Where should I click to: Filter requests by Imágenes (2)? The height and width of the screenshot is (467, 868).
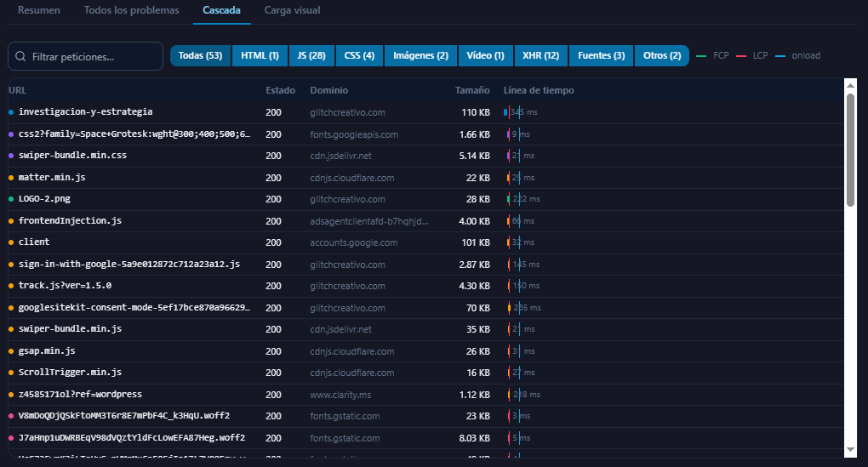tap(420, 56)
